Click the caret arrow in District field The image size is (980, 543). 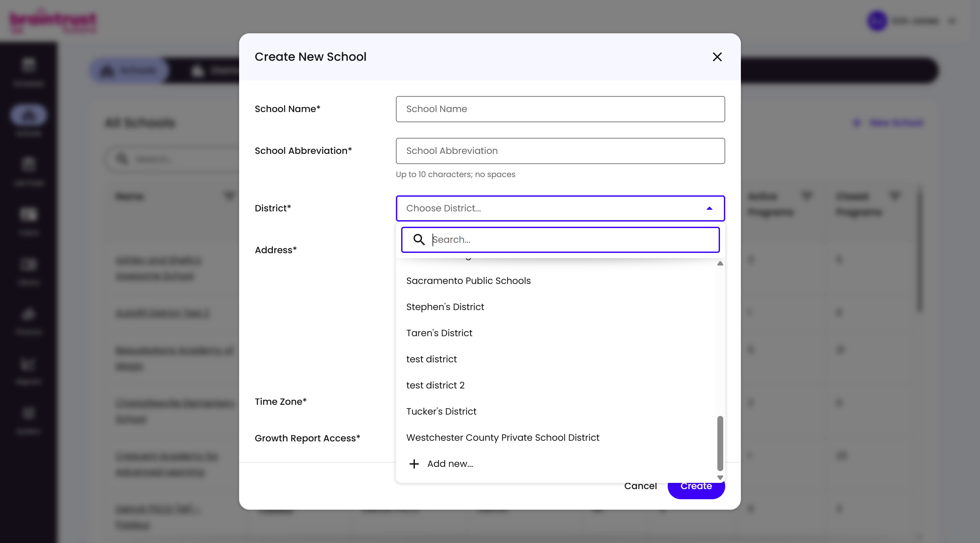click(x=709, y=208)
